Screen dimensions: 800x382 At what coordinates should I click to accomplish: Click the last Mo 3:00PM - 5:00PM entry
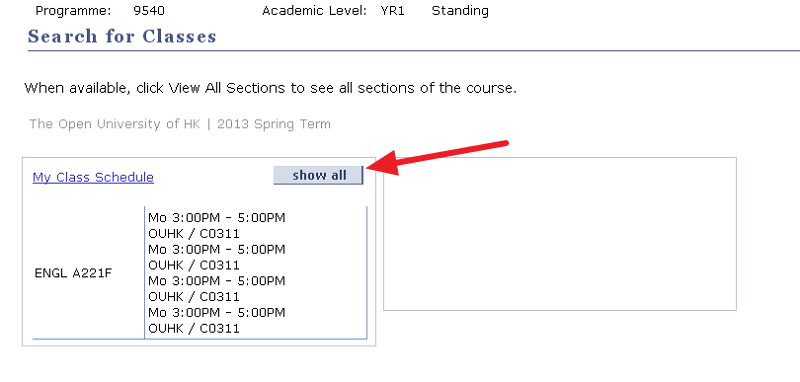[x=217, y=312]
